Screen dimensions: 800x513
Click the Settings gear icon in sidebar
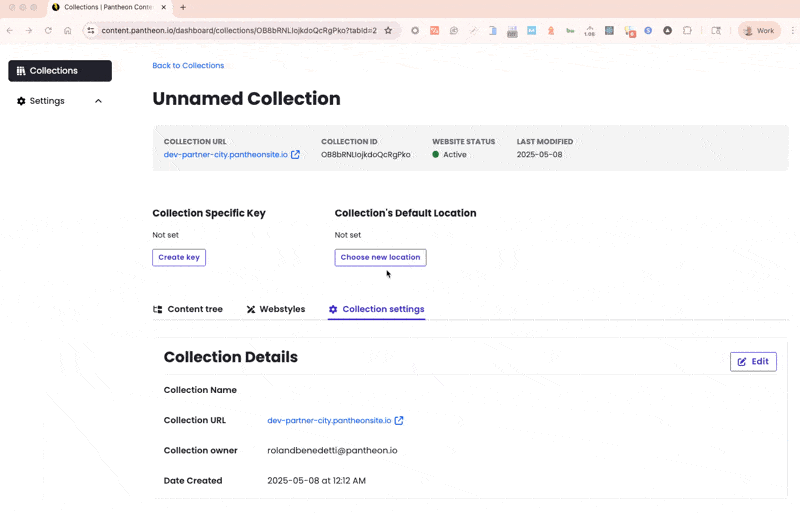(x=21, y=101)
